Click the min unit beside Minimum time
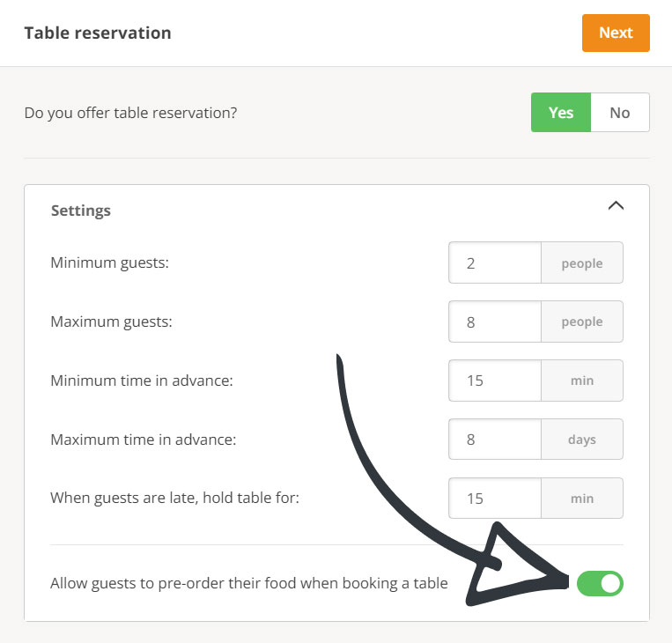The height and width of the screenshot is (643, 672). pos(582,381)
